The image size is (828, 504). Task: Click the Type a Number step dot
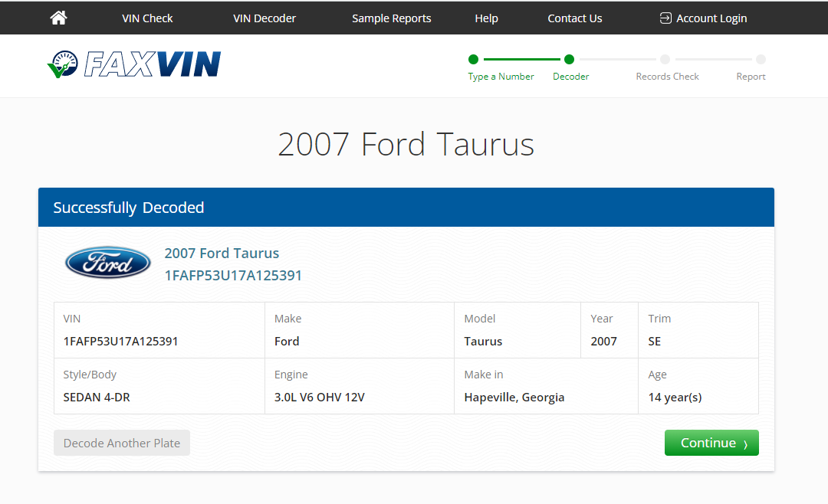click(x=473, y=59)
